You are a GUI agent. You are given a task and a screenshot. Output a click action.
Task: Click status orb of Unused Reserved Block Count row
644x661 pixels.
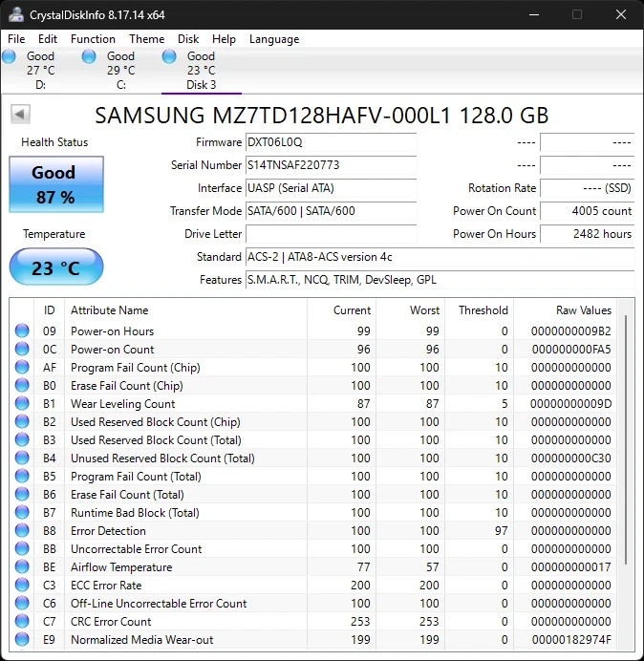point(22,458)
